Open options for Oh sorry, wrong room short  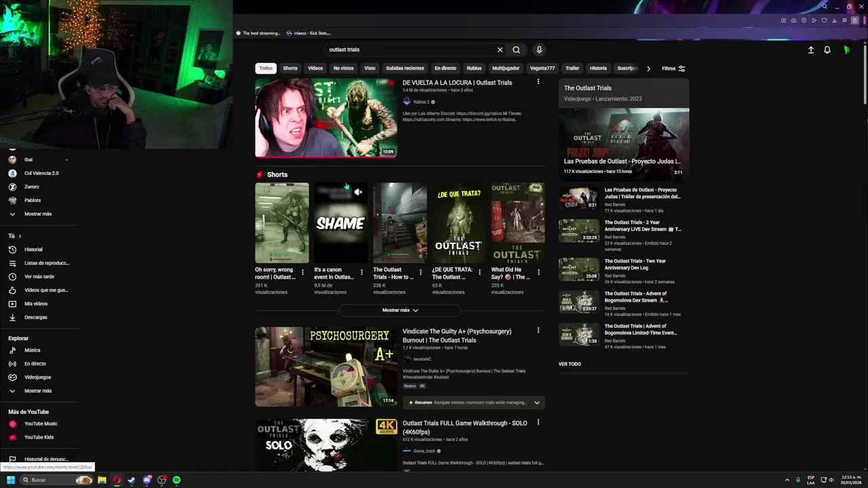tap(302, 272)
